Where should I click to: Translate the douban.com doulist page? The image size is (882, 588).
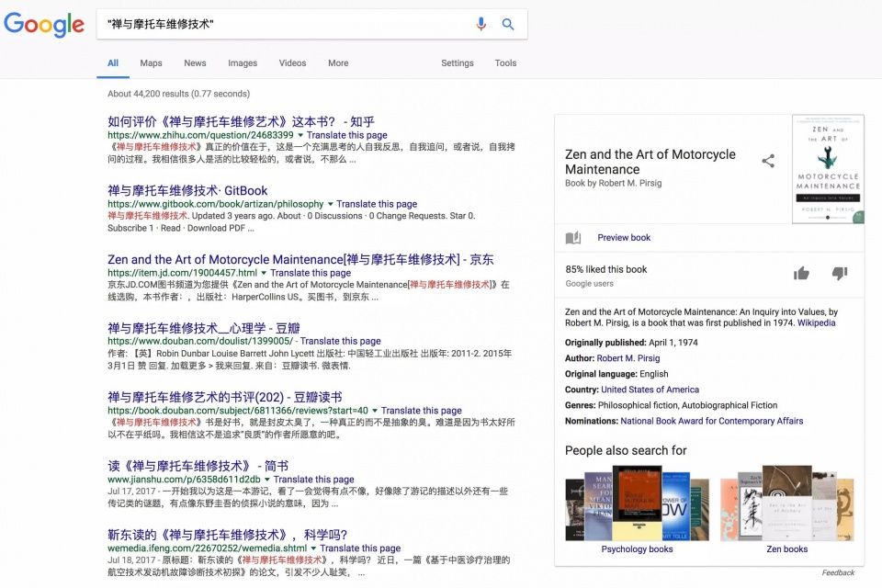pos(340,341)
